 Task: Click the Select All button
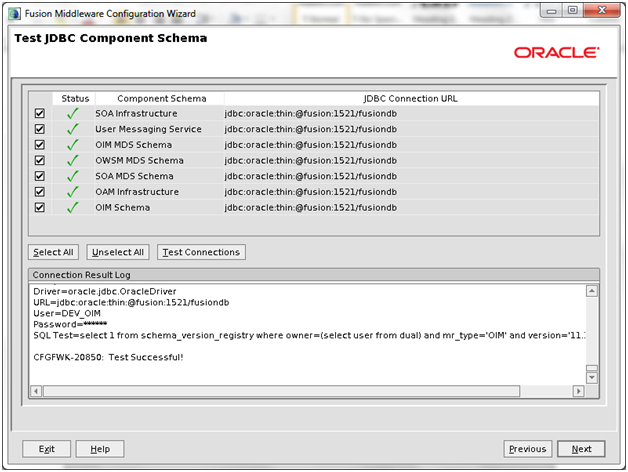point(53,252)
